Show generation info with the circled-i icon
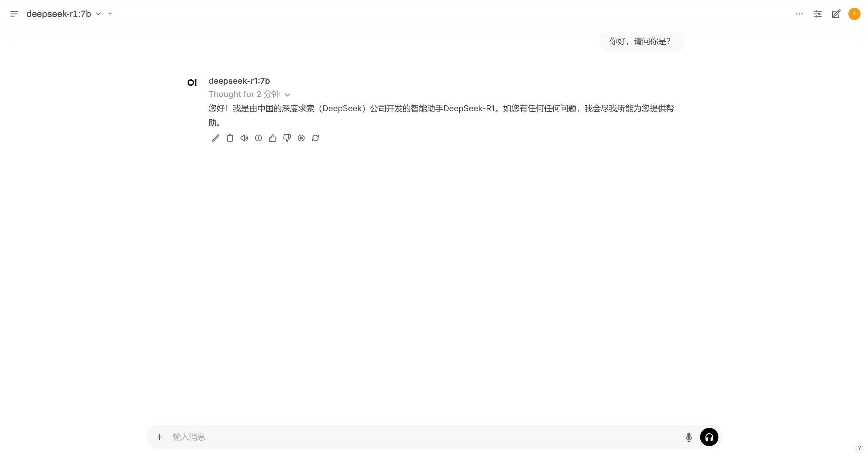 tap(258, 138)
